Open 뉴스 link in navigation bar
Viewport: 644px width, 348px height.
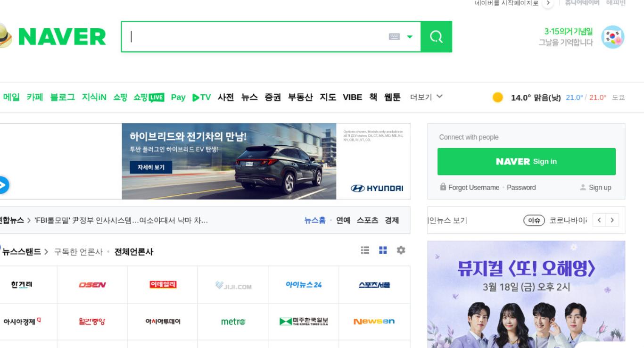[249, 97]
